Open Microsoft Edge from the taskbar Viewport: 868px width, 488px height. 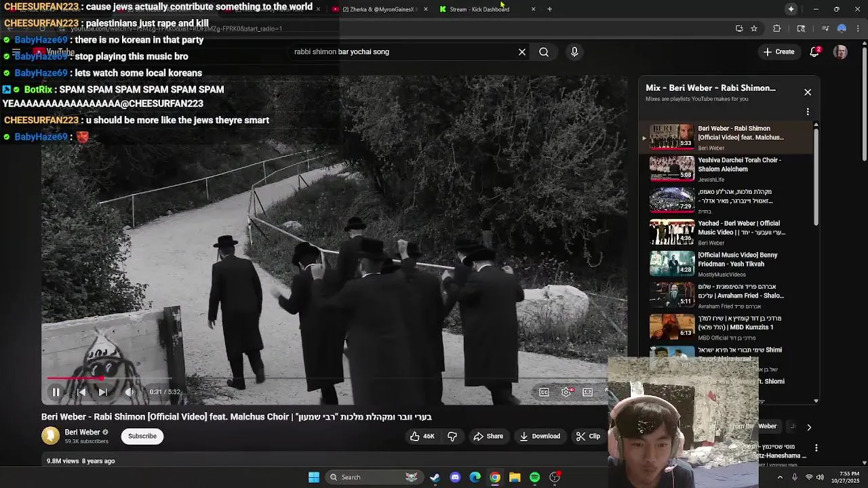[475, 477]
